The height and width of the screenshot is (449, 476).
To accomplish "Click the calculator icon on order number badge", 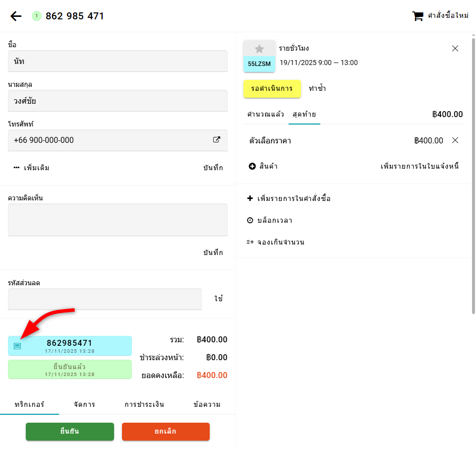I will [x=17, y=346].
